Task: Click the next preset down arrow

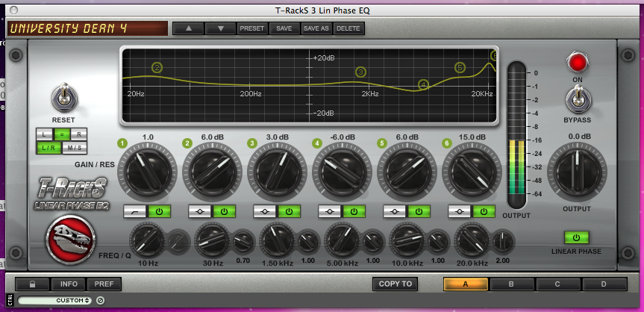Action: (x=221, y=28)
